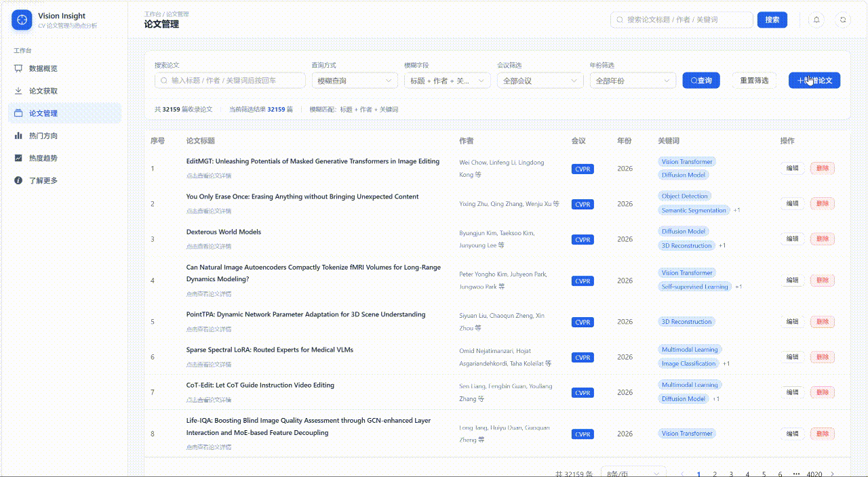Image resolution: width=868 pixels, height=477 pixels.
Task: Click the 工作台 breadcrumb link
Action: click(x=153, y=14)
